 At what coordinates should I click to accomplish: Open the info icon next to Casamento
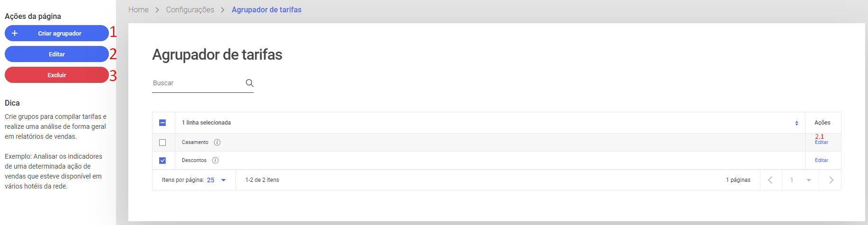[x=217, y=143]
